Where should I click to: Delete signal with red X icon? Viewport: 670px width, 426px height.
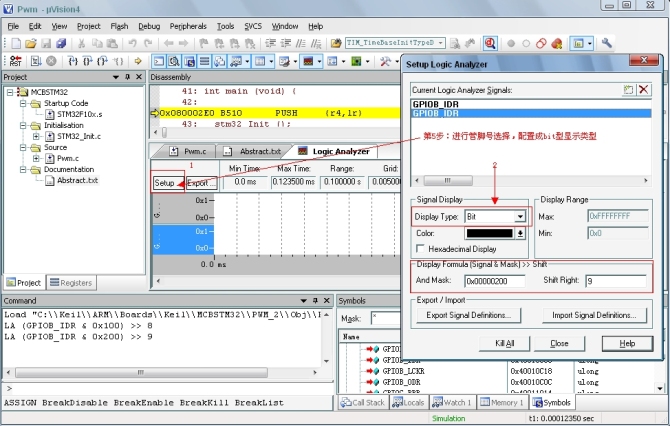tap(644, 90)
